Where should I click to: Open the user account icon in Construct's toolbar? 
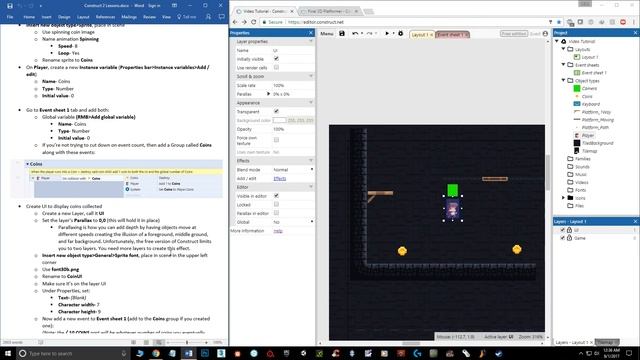(545, 34)
